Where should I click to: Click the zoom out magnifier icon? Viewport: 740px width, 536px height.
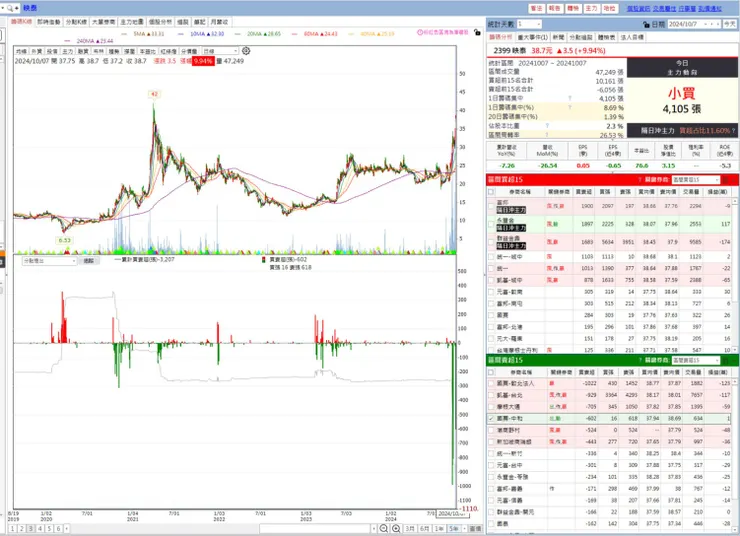click(384, 528)
